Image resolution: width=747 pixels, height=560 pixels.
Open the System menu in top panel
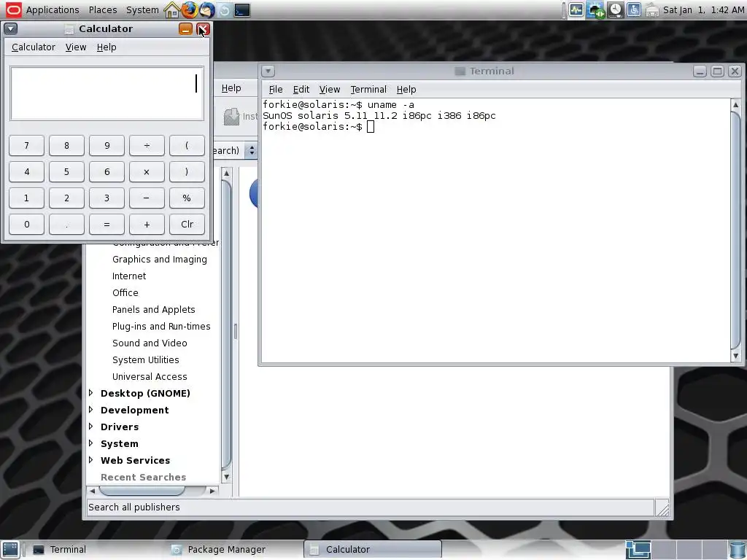(142, 10)
